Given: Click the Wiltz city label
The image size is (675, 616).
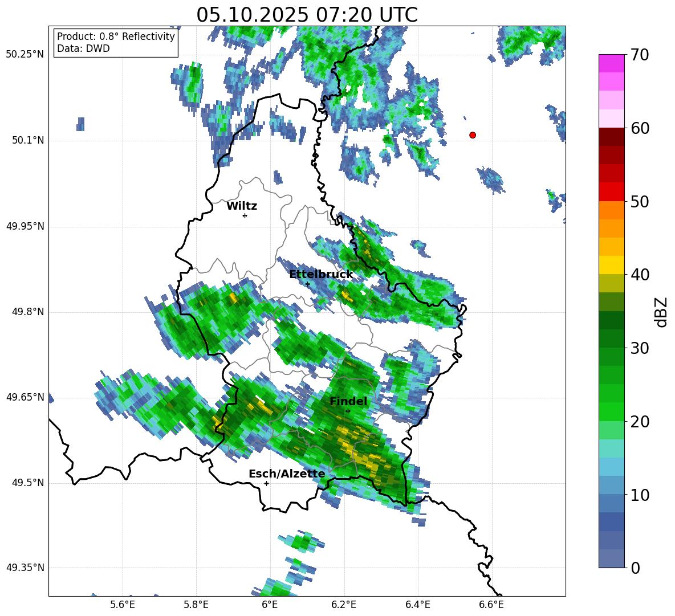Looking at the screenshot, I should pyautogui.click(x=242, y=206).
